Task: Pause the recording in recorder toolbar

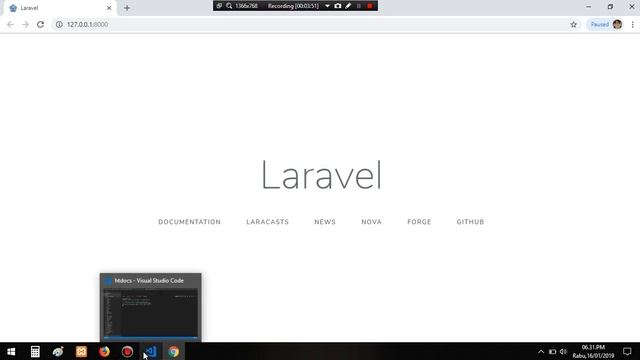Action: coord(359,6)
